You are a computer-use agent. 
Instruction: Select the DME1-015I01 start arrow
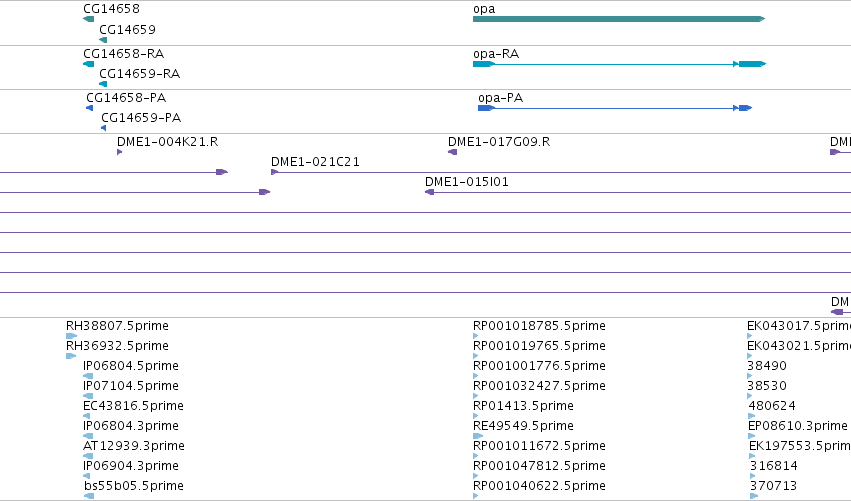pyautogui.click(x=429, y=192)
